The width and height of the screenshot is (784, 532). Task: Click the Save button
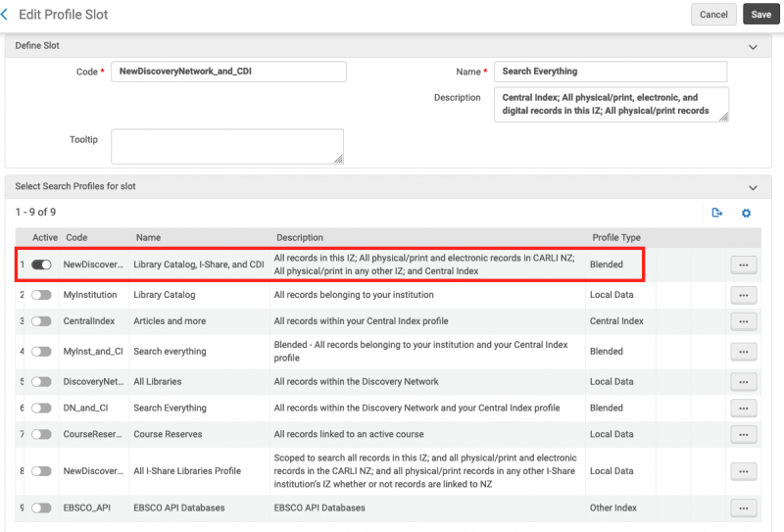click(761, 15)
